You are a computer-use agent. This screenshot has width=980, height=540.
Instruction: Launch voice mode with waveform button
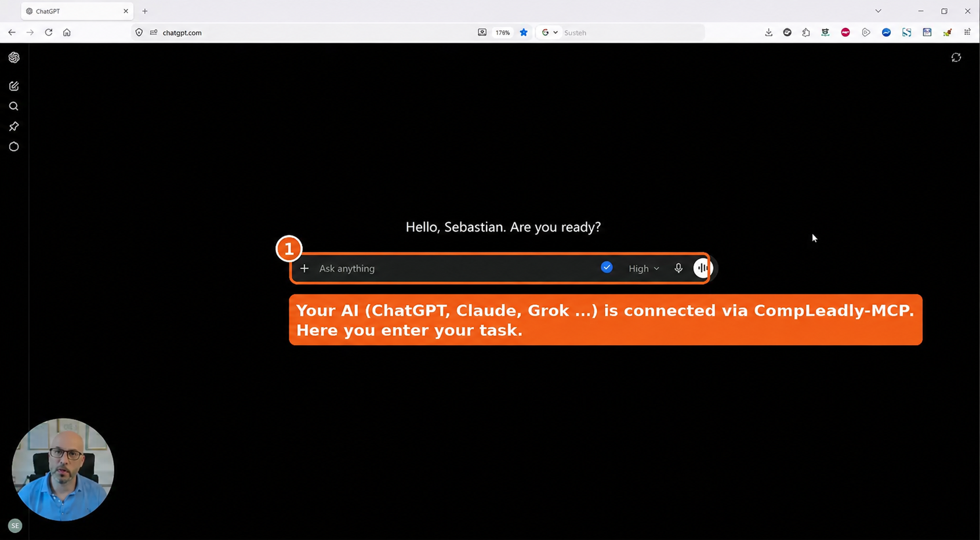[702, 268]
